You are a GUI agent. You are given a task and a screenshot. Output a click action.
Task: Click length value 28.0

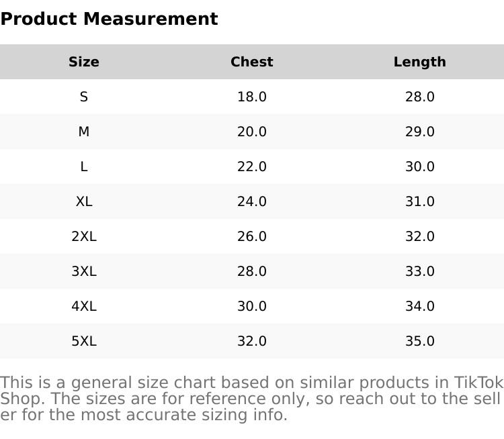[x=420, y=97]
